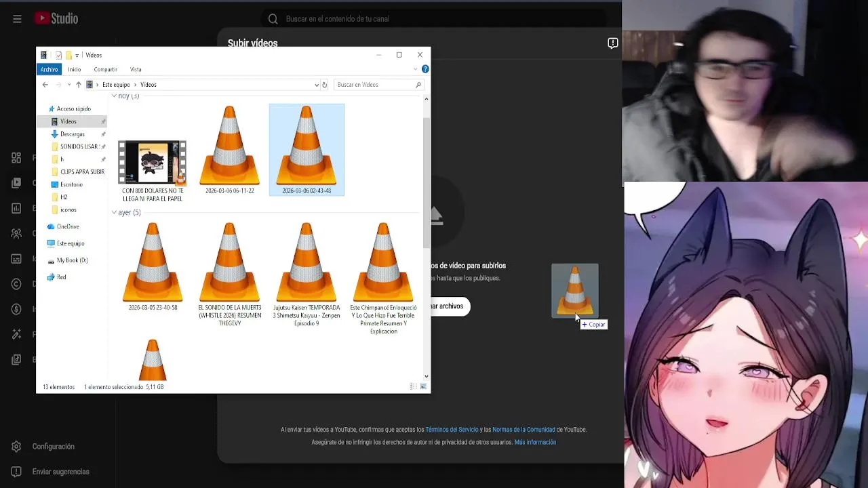Click the search magnifier in Studio
Image resolution: width=868 pixels, height=488 pixels.
(x=273, y=19)
